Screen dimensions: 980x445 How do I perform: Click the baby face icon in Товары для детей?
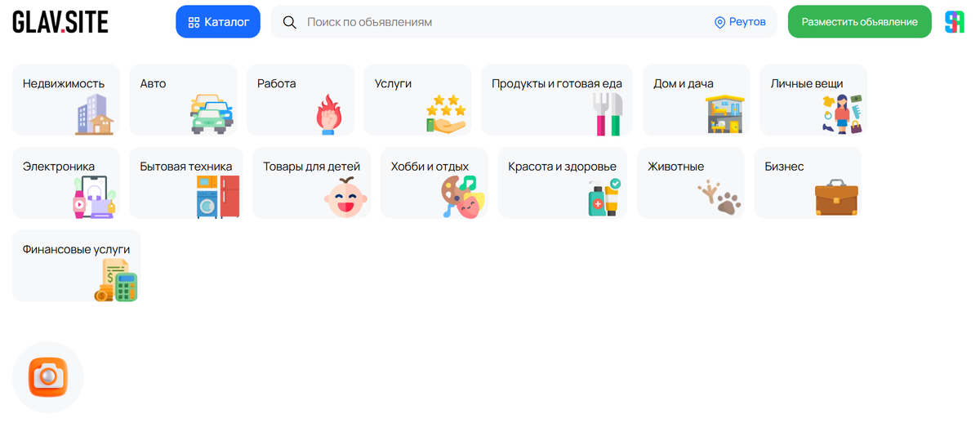(x=347, y=197)
